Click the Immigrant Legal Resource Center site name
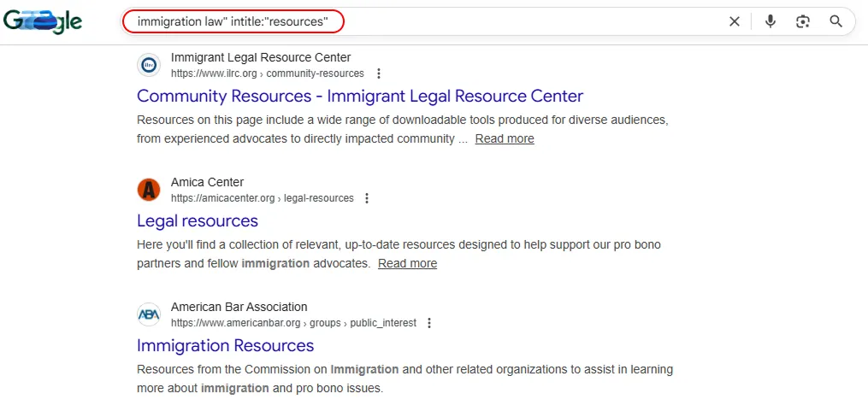 pyautogui.click(x=261, y=57)
